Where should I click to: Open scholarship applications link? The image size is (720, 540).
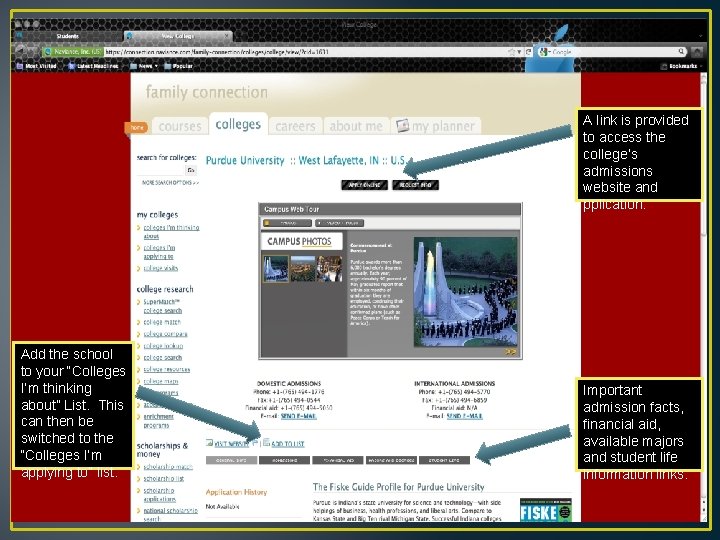(x=159, y=495)
